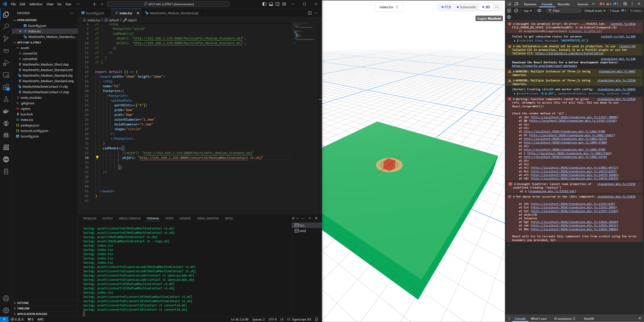The image size is (644, 322).
Task: Open DevTools settings gear icon
Action: [x=625, y=4]
